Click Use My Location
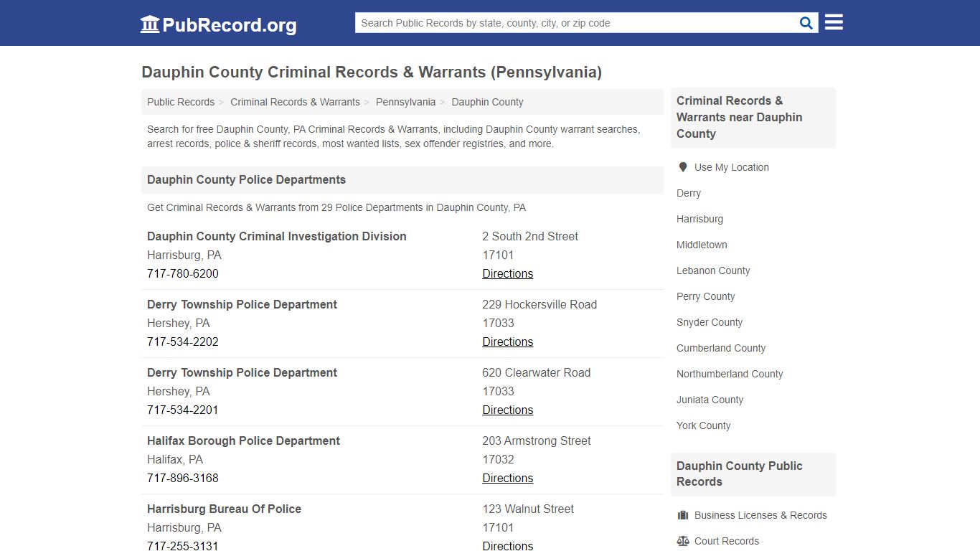This screenshot has width=980, height=551. tap(731, 167)
